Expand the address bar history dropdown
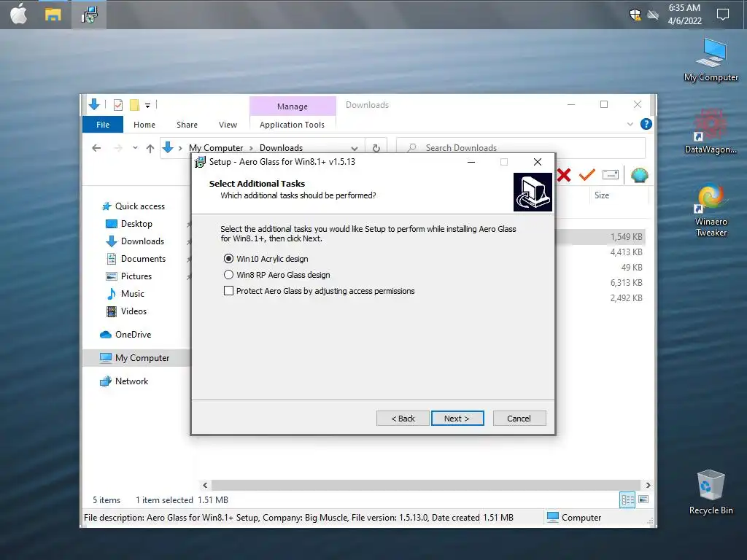This screenshot has width=747, height=560. 355,148
